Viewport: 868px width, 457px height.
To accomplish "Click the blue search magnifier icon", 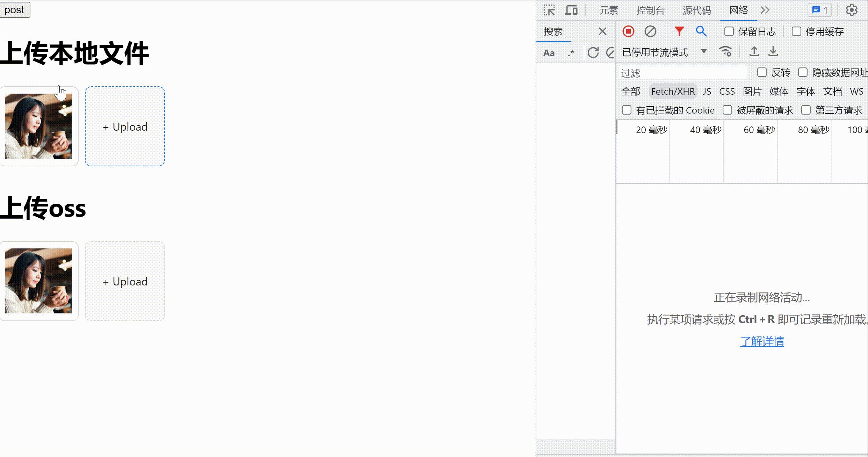I will click(701, 31).
